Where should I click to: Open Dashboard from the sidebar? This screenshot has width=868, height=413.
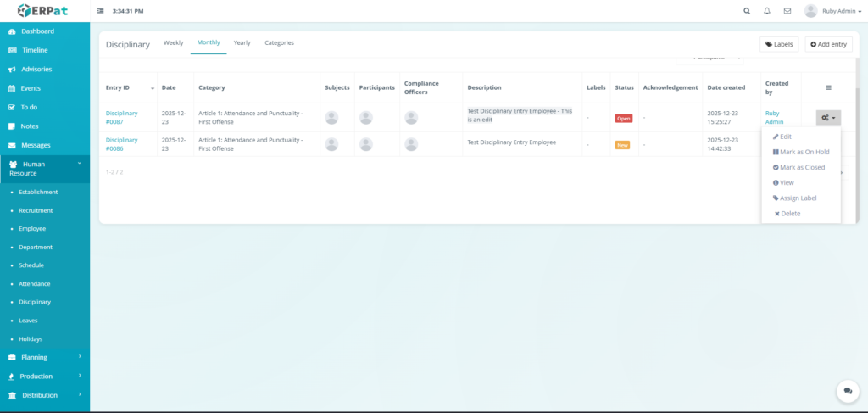click(37, 31)
